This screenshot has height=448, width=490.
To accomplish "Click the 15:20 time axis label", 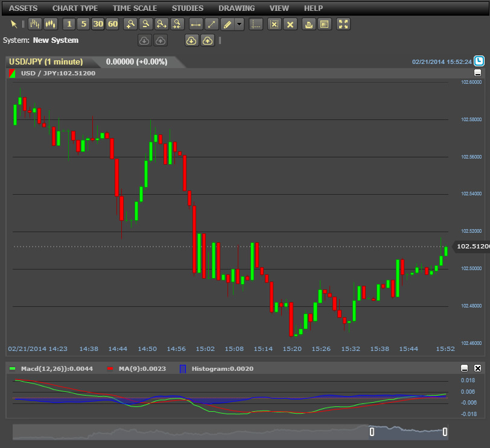I will [x=292, y=349].
